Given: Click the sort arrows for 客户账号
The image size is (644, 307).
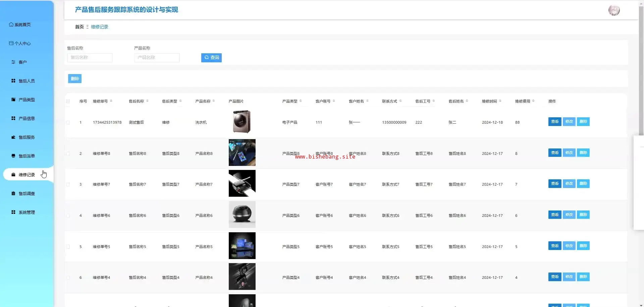Looking at the screenshot, I should click(334, 101).
